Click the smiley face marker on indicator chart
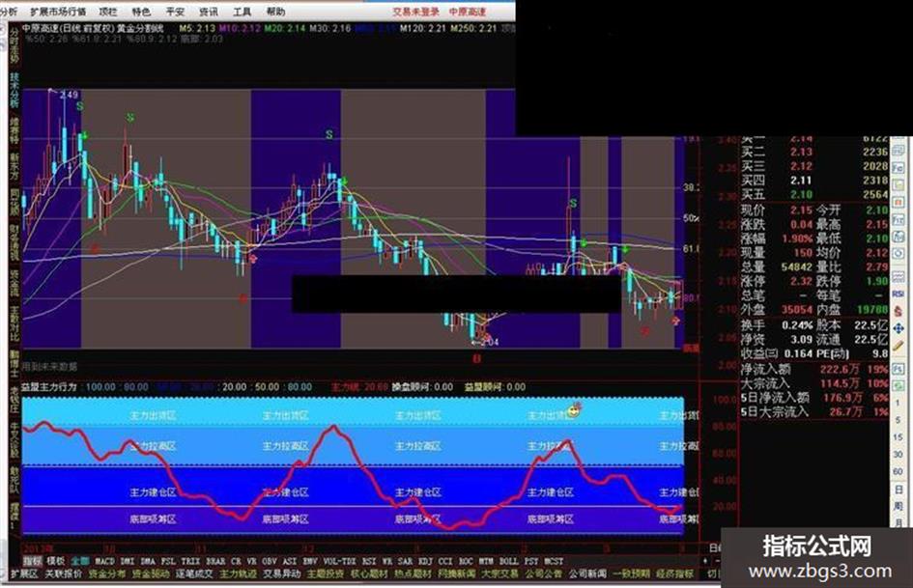 574,411
